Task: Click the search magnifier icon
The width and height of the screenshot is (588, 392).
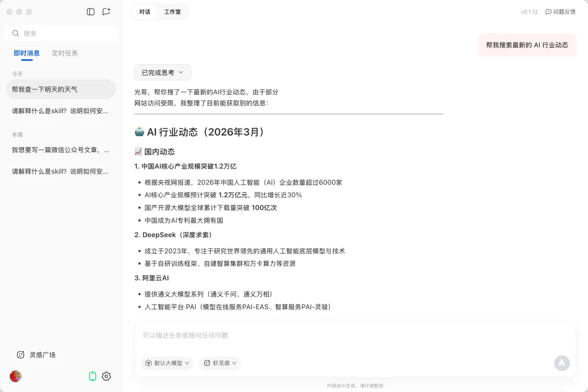Action: coord(16,33)
